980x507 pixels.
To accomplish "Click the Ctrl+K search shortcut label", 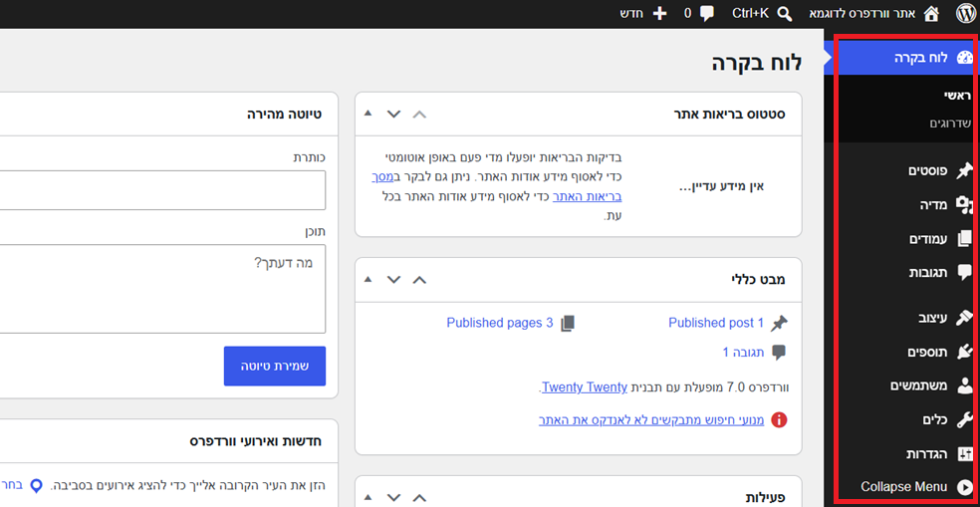I will tap(750, 14).
